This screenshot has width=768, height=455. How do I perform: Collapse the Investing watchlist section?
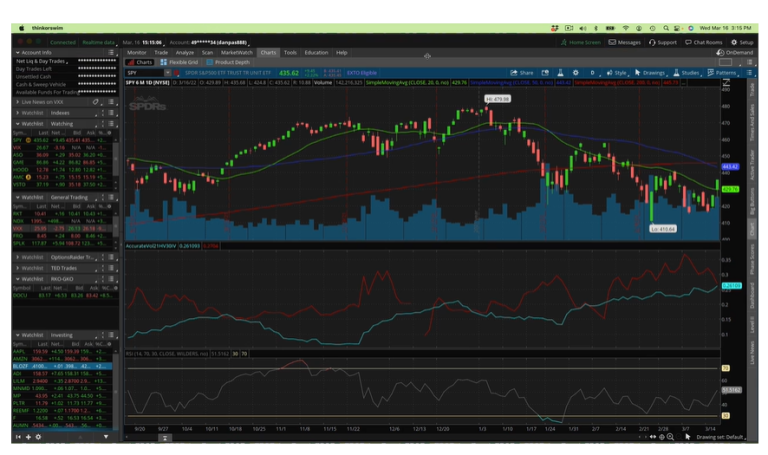pyautogui.click(x=17, y=335)
